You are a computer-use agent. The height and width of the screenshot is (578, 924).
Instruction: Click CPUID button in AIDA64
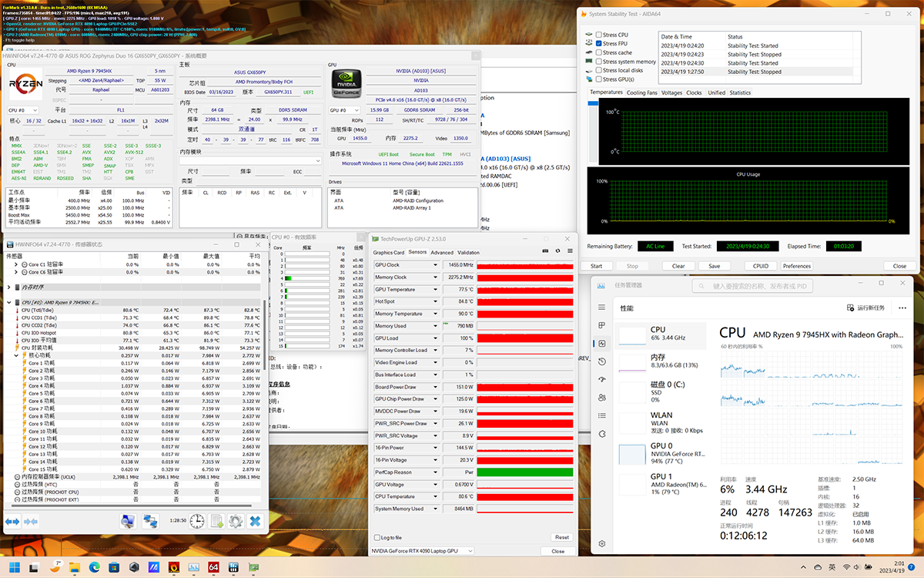[x=760, y=266]
